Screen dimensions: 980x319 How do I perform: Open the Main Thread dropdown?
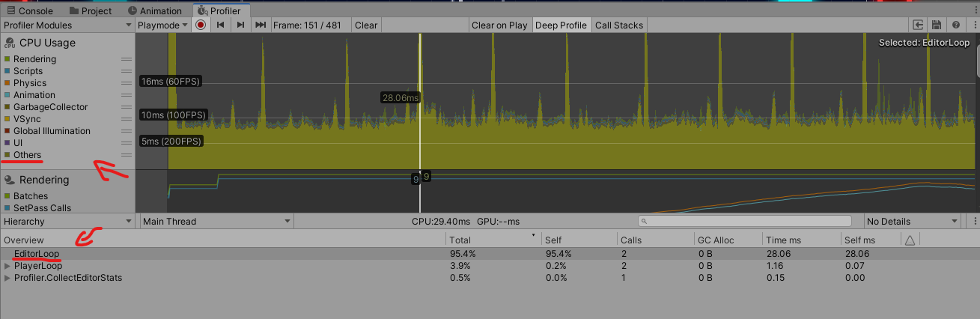tap(216, 222)
